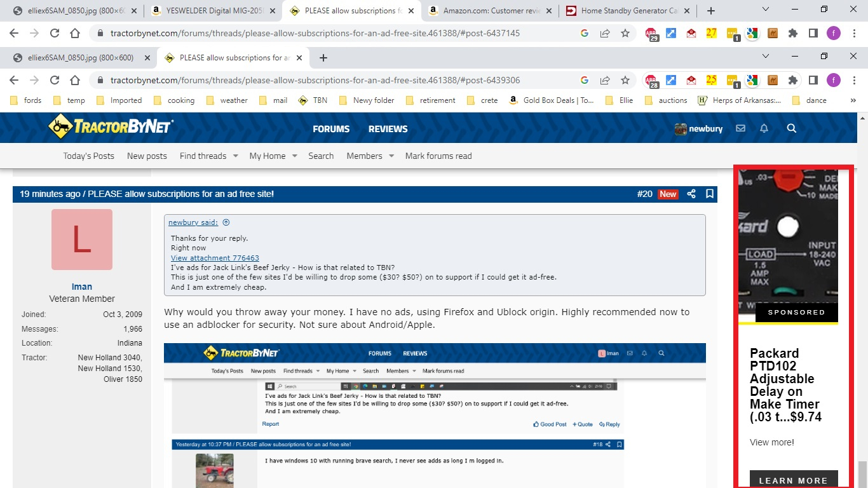Open the purple 'f' profile avatar in lower toolbar
868x488 pixels.
(x=833, y=80)
